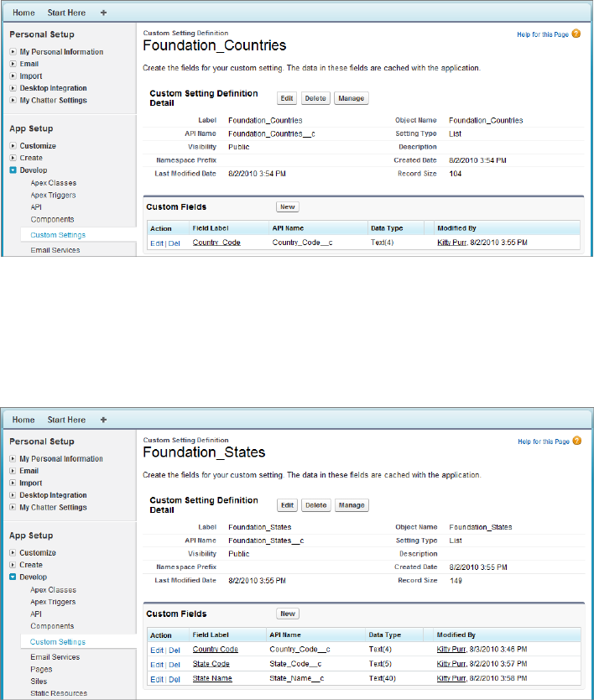
Task: Expand Import node in top sidebar
Action: tap(13, 76)
